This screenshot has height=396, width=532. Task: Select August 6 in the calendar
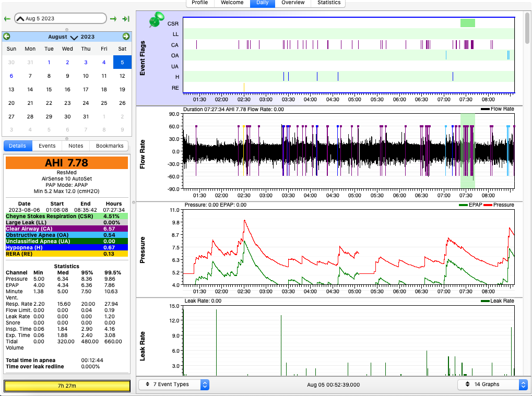click(11, 76)
